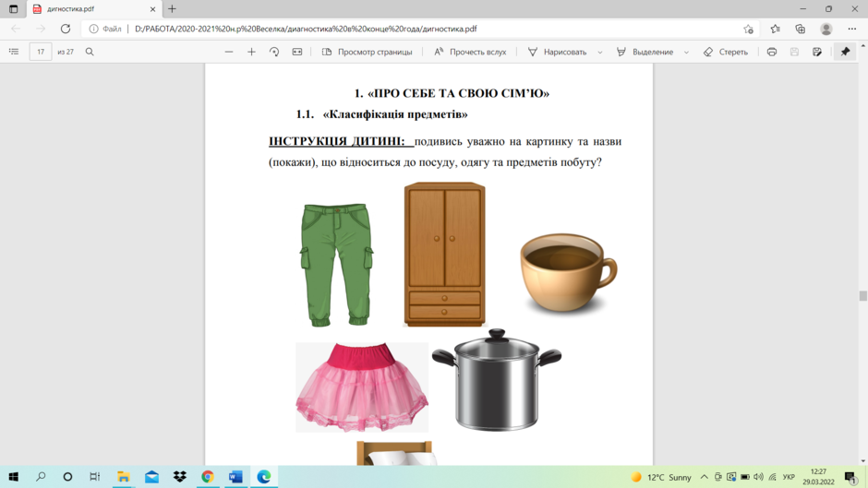This screenshot has width=868, height=488.
Task: Open Dropbox from the taskbar
Action: (x=179, y=476)
